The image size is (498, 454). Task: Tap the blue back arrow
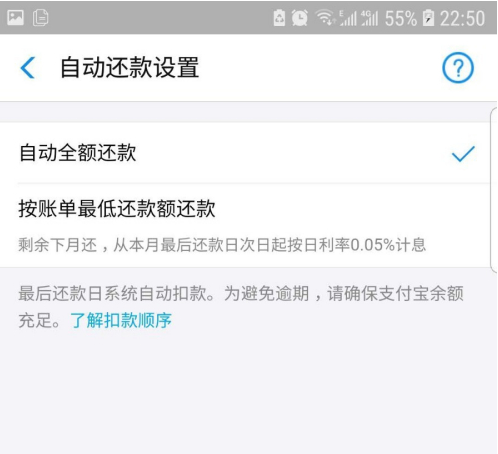click(x=28, y=68)
